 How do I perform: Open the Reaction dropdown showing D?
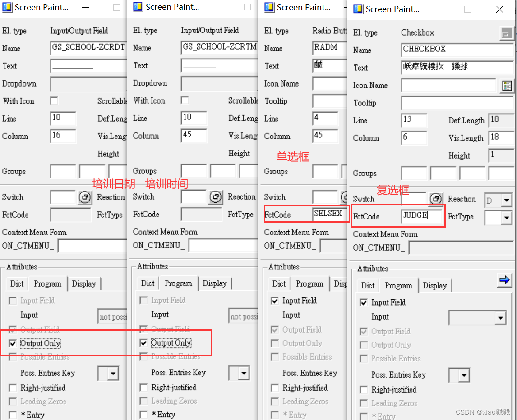(x=498, y=199)
